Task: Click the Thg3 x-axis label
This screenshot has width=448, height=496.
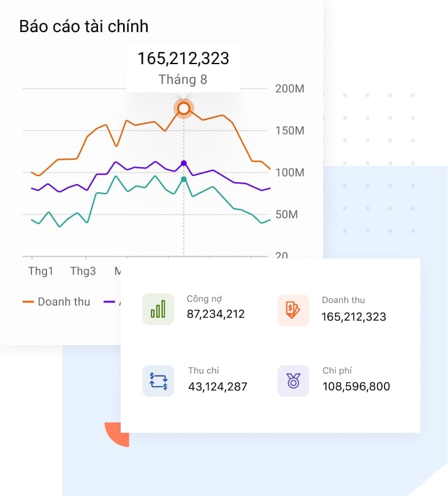Action: pos(83,272)
